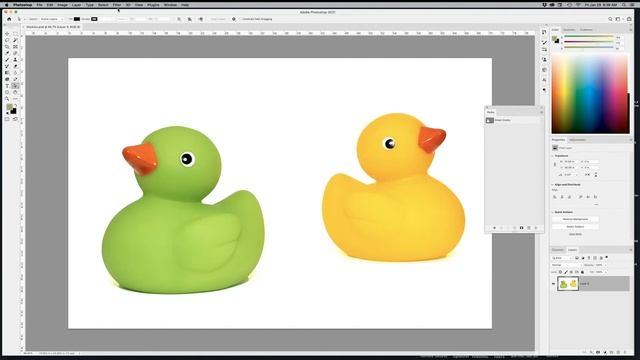Click the Fill color swatch in options bar

click(77, 19)
